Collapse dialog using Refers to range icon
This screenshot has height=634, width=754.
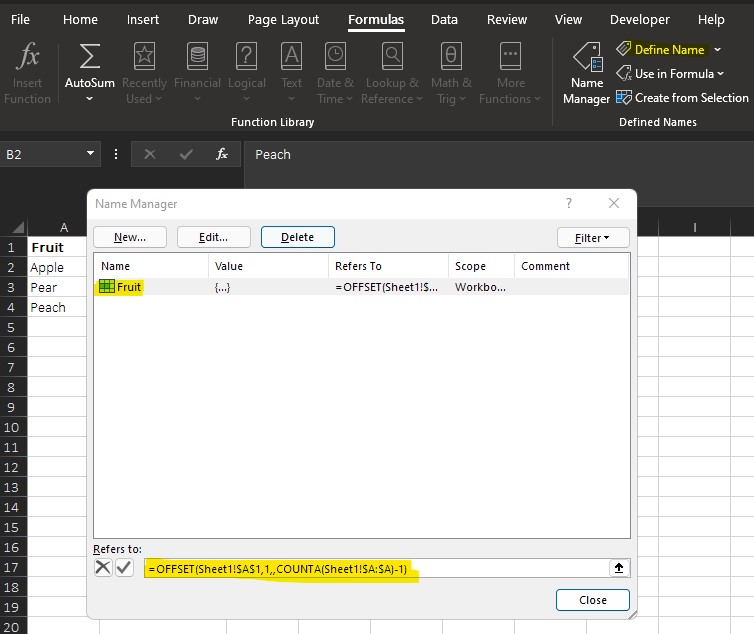click(619, 568)
